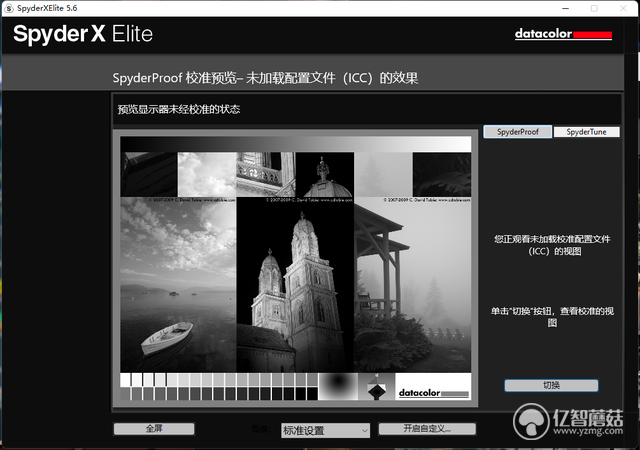This screenshot has width=640, height=450.
Task: Open the 标准设置 image dropdown
Action: 325,430
